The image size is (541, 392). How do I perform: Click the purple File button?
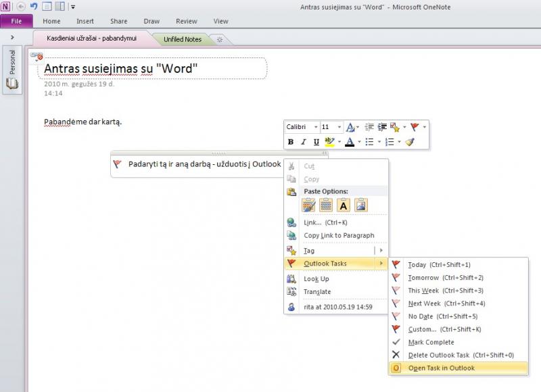16,21
